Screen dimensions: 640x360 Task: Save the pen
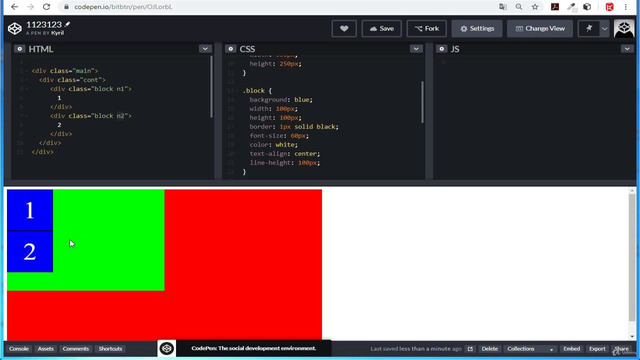382,29
